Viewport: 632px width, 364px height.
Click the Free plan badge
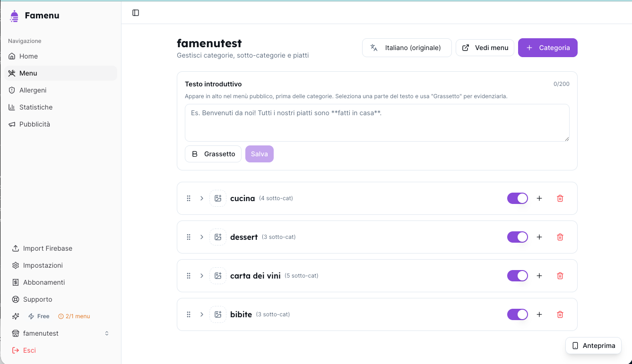coord(39,316)
